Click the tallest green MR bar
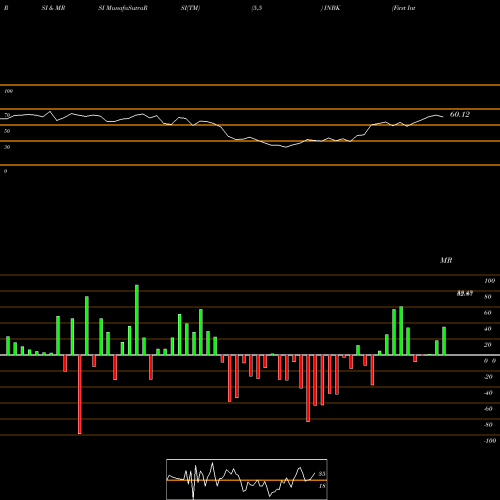This screenshot has width=500, height=500. coord(137,320)
